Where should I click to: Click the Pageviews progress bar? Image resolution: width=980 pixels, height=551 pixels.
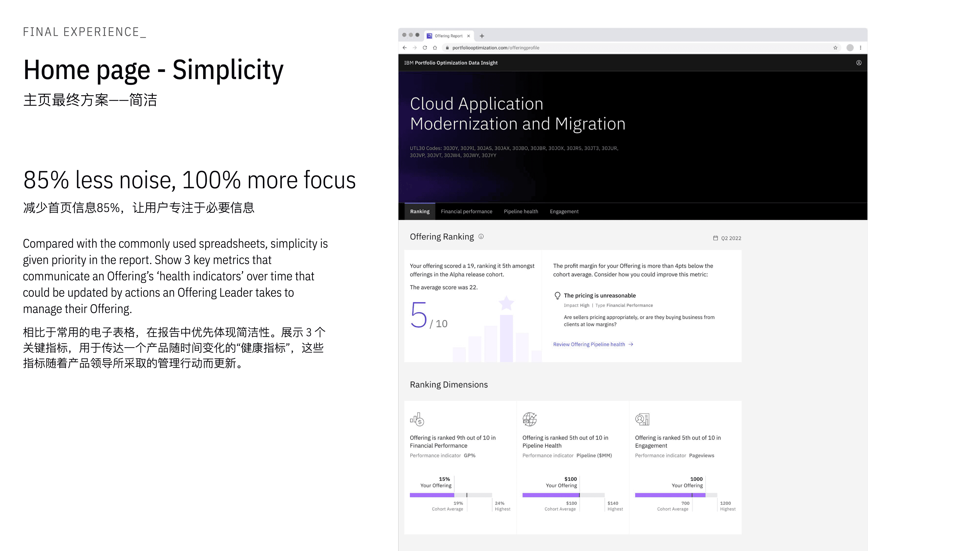click(676, 495)
